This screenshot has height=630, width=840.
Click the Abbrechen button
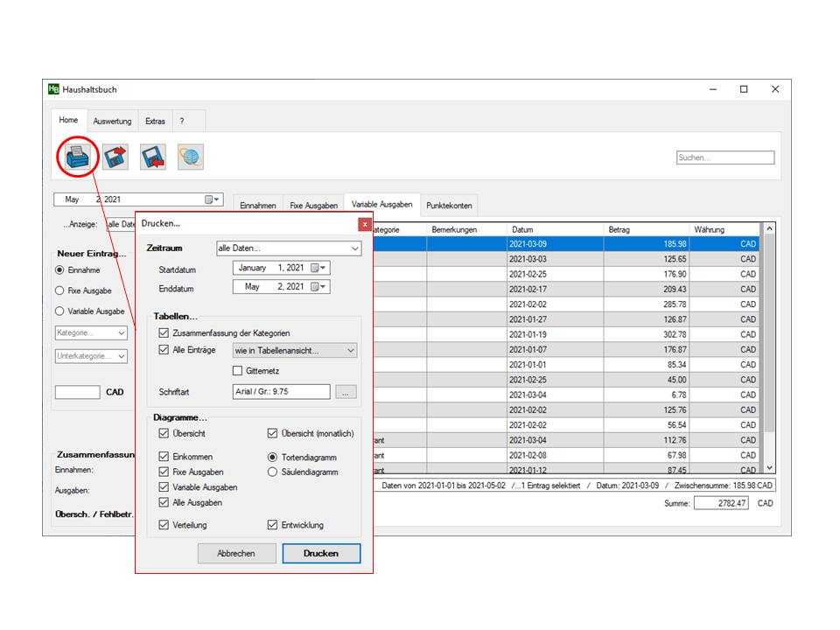coord(236,554)
